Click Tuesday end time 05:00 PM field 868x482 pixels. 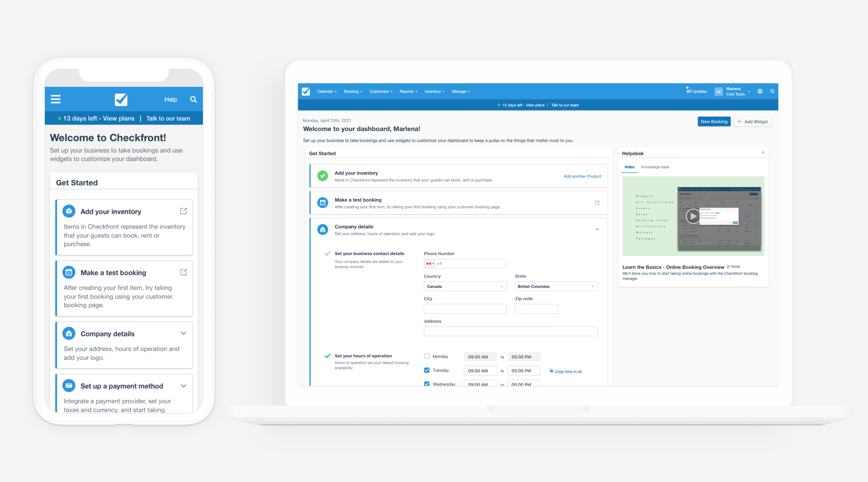pyautogui.click(x=524, y=371)
